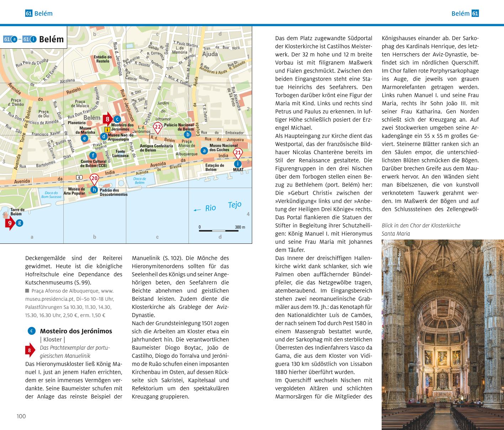Click the red 9 arrow near Torre de Belém
504x430 pixels.
tap(10, 224)
